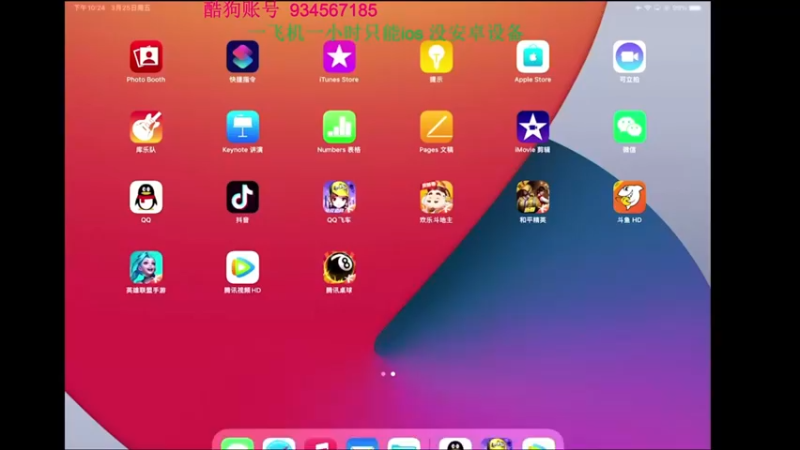Open 斗鱼 HD streaming app
The height and width of the screenshot is (450, 800).
(629, 197)
